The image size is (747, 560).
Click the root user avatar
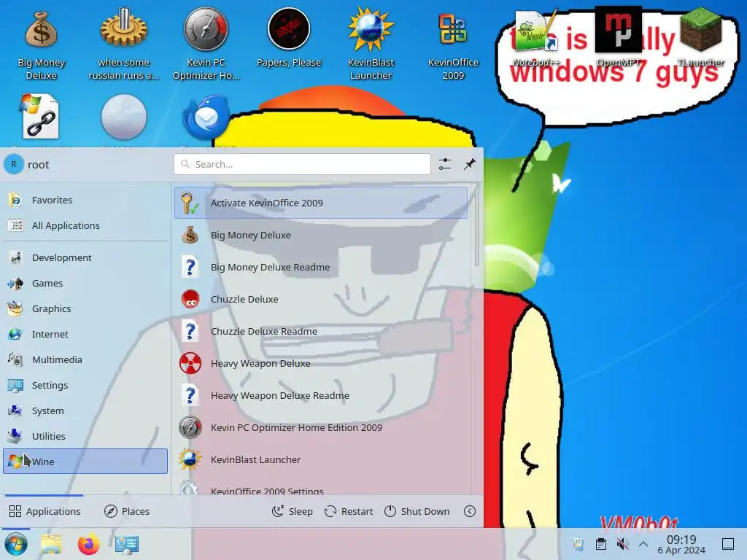(x=14, y=164)
